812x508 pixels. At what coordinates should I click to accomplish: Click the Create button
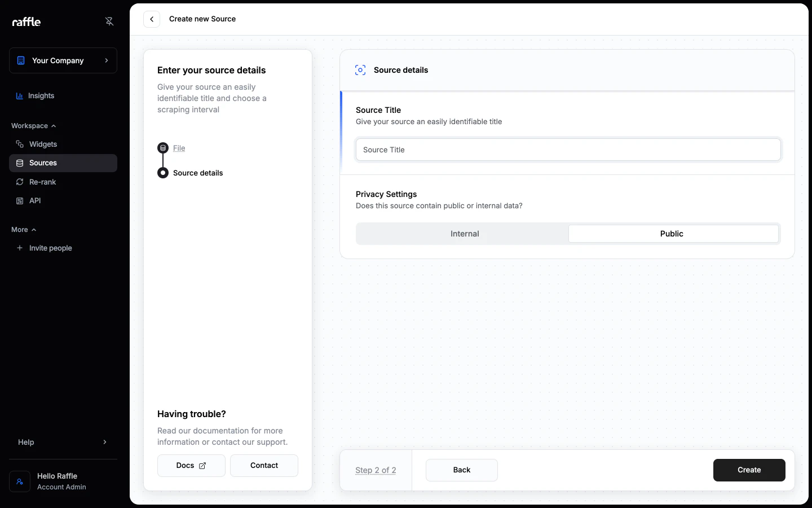pyautogui.click(x=749, y=470)
